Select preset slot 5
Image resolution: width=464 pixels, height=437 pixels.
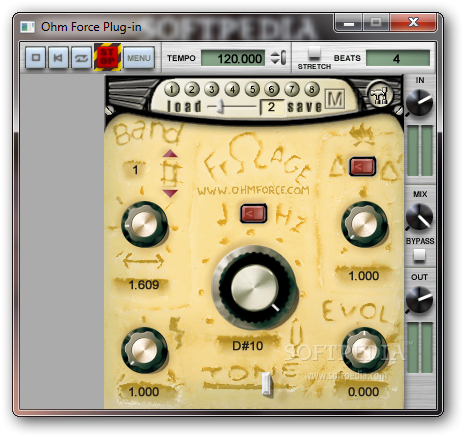252,89
